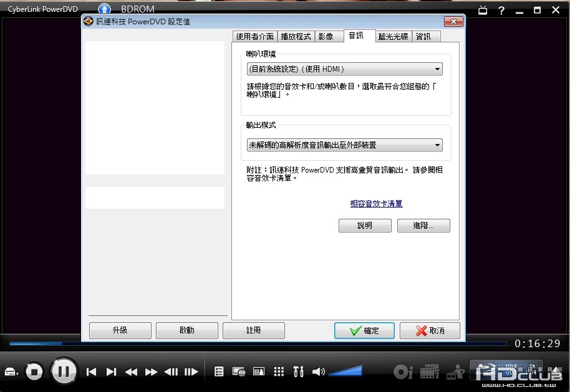Click the 啟動 button

point(187,330)
